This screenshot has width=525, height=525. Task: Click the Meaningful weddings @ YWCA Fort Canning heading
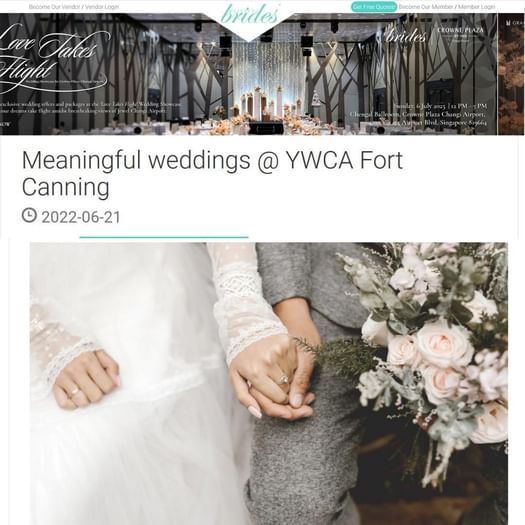coord(212,173)
